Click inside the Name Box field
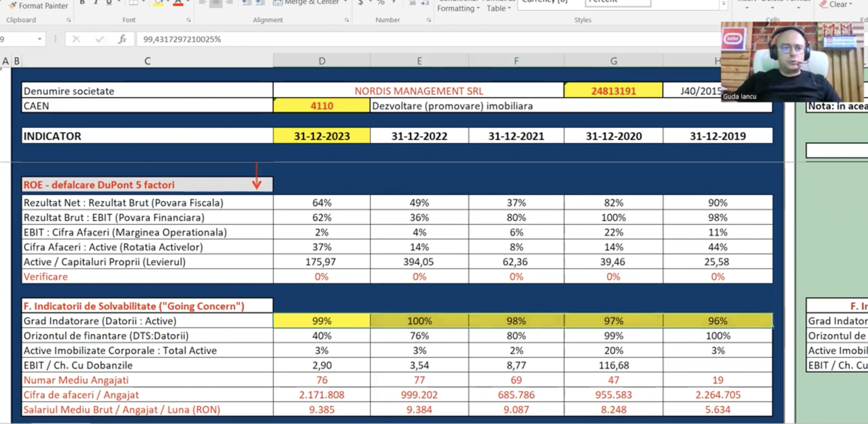 (x=17, y=39)
